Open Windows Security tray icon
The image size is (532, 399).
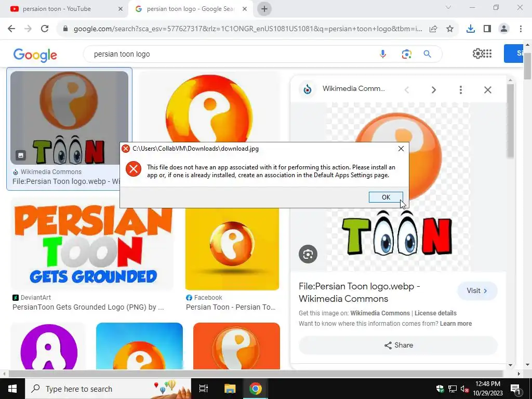pyautogui.click(x=440, y=389)
